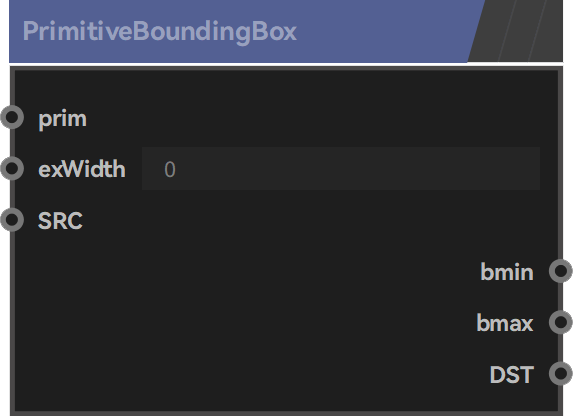Click the prim input socket circle

[x=12, y=117]
